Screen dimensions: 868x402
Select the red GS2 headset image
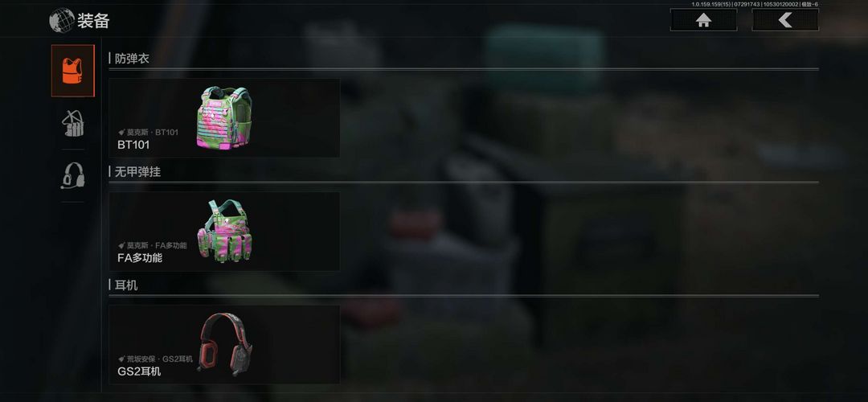(225, 344)
